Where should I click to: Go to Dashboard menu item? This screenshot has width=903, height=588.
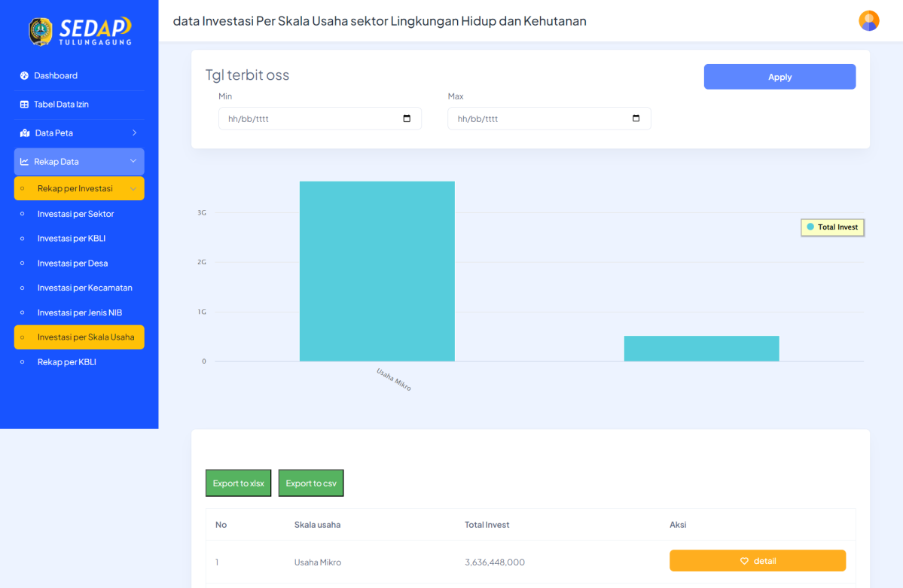[x=79, y=75]
